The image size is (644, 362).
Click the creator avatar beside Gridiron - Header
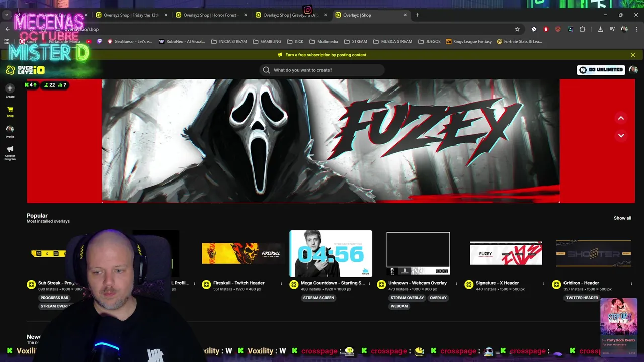[556, 285]
